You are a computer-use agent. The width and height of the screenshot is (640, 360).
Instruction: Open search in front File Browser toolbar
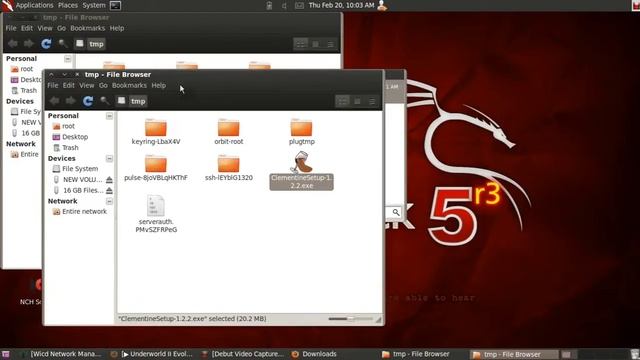click(x=104, y=101)
